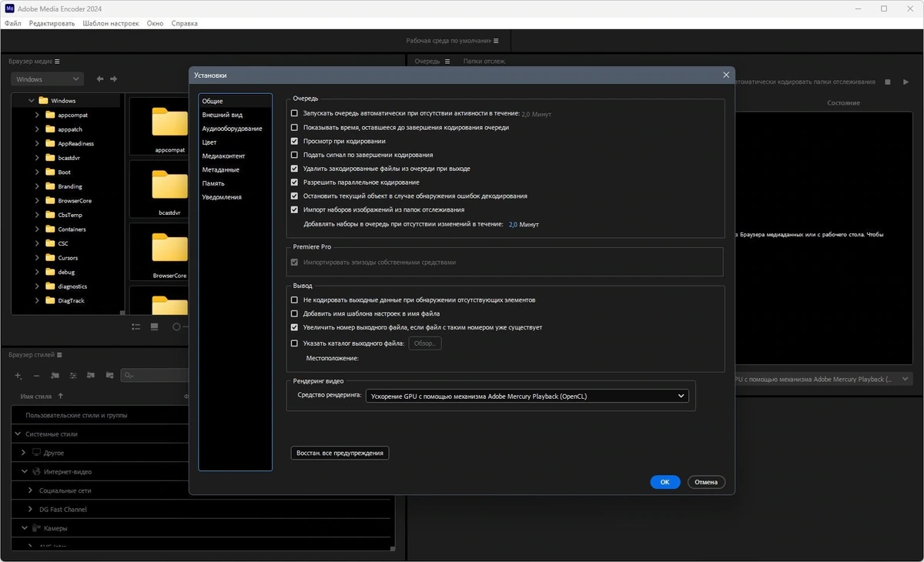Click the plus icon to create new preset
Screen dimensions: 924x562
[x=18, y=376]
